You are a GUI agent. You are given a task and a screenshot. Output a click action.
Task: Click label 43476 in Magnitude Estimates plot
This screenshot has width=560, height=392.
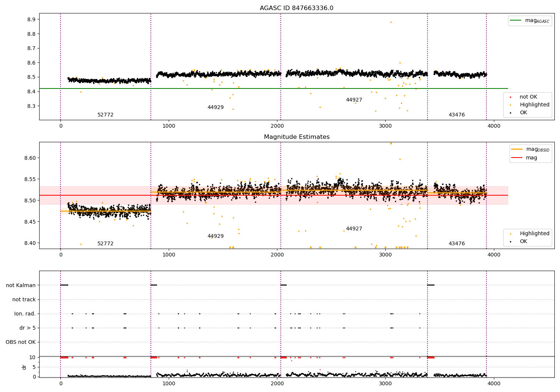pos(457,244)
